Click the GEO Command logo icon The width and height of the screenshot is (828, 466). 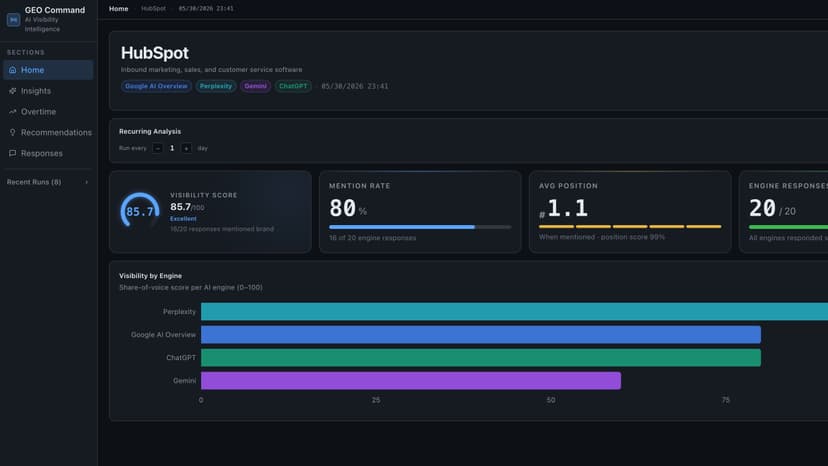click(13, 20)
